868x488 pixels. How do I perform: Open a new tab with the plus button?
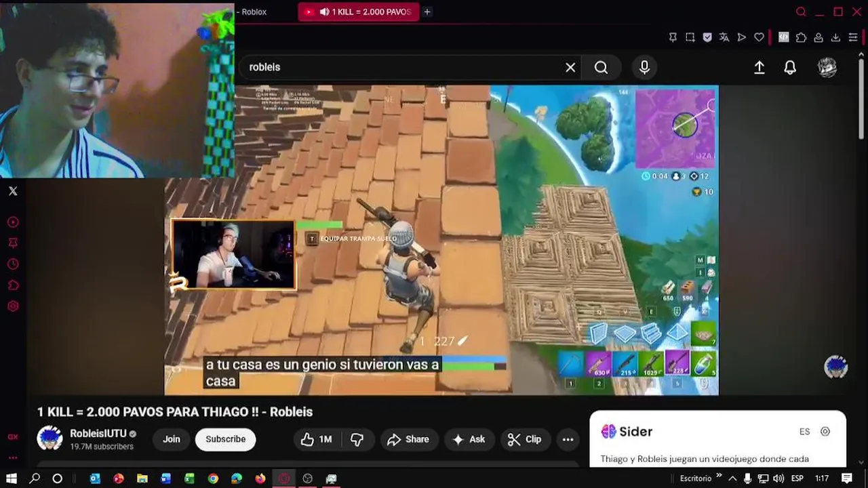coord(427,12)
